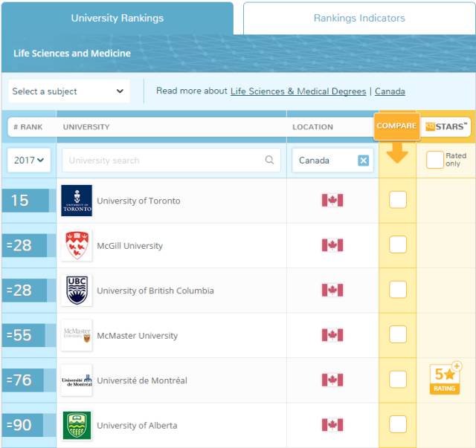Open the University of Alberta green crest logo
Screen dimensions: 476x448
click(77, 425)
